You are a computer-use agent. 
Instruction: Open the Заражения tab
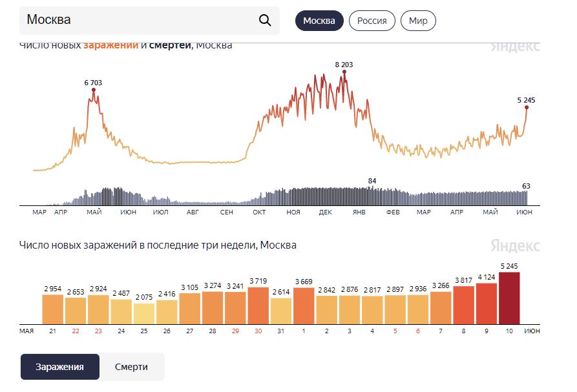60,367
